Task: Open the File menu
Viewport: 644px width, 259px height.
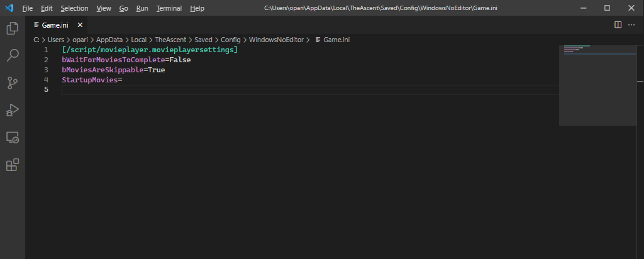Action: click(28, 8)
